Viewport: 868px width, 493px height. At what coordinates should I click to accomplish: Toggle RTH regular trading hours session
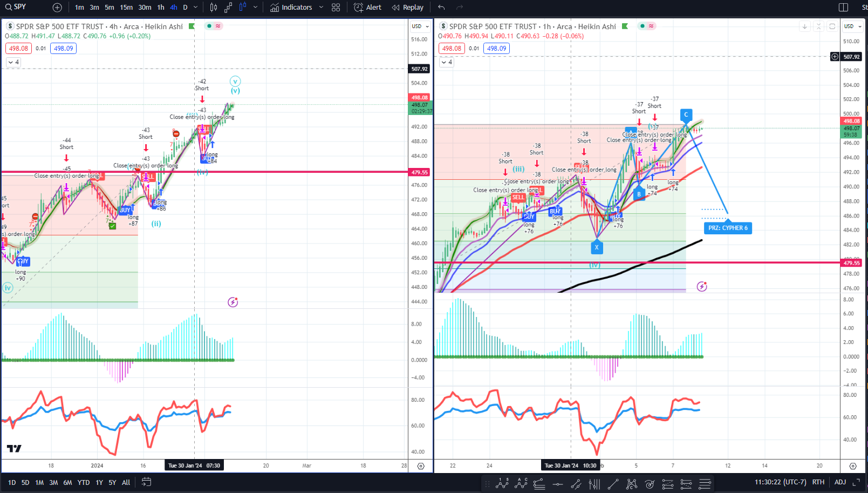coord(818,482)
